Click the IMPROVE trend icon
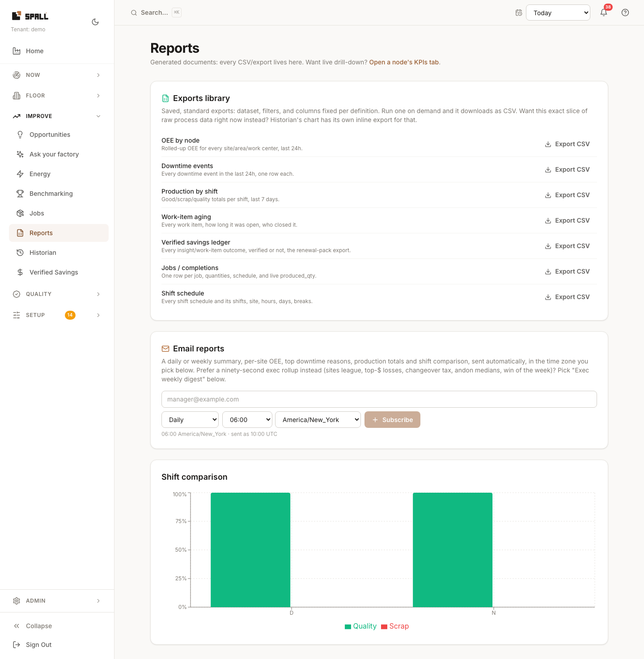Image resolution: width=644 pixels, height=659 pixels. point(17,116)
